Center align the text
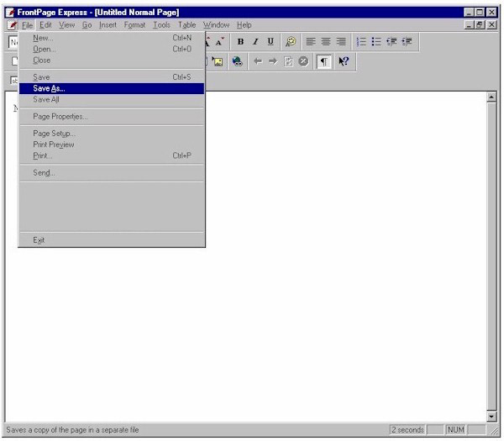Viewport: 504px width, 441px height. (326, 42)
